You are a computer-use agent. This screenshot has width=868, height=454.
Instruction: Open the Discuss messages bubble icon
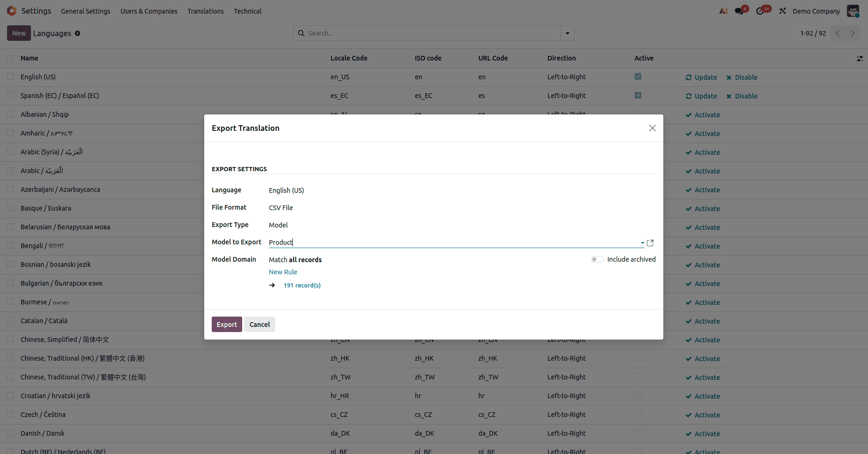(737, 10)
